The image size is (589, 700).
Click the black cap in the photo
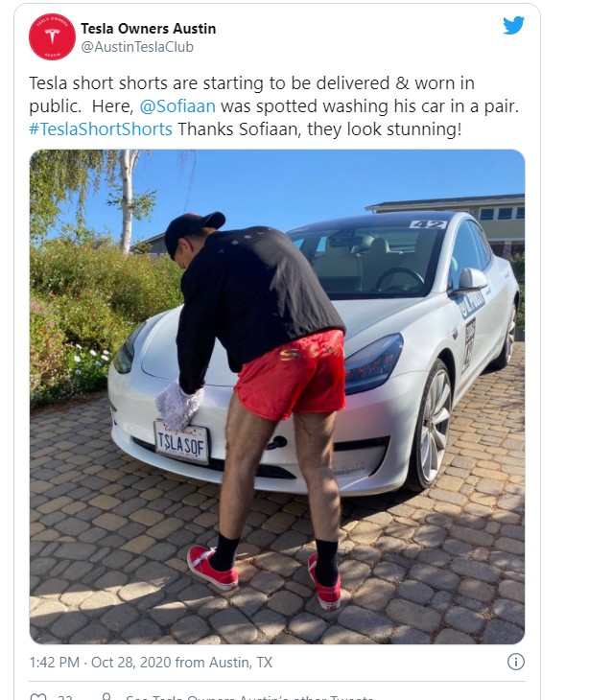click(192, 230)
